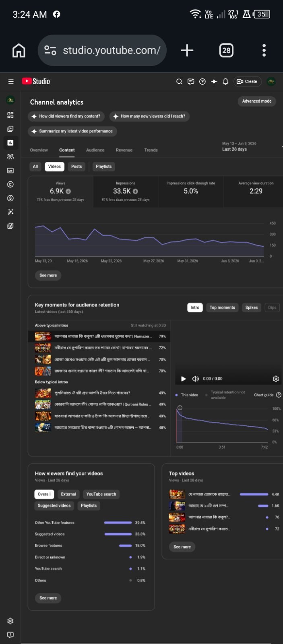Select the Impressions metric card
The width and height of the screenshot is (283, 644).
[x=126, y=192]
